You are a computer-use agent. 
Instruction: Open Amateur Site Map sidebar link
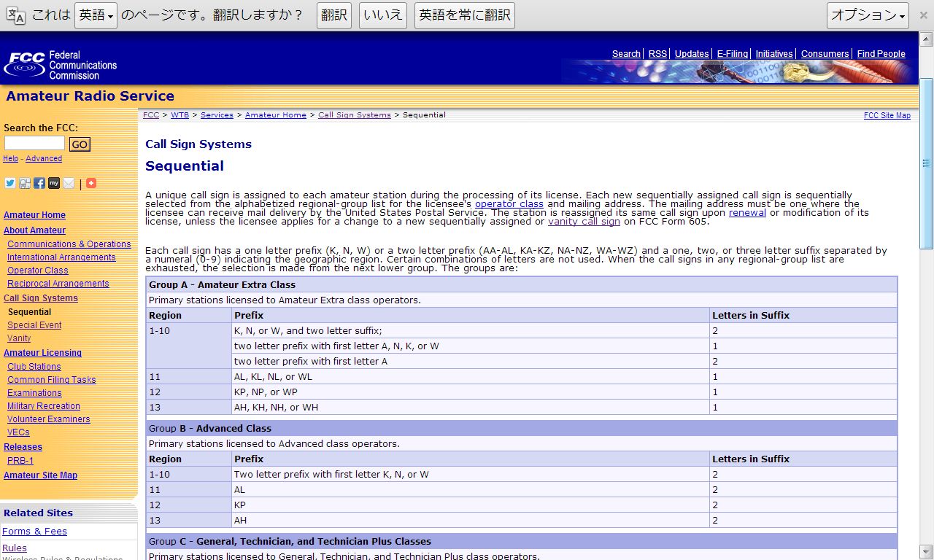click(x=40, y=475)
